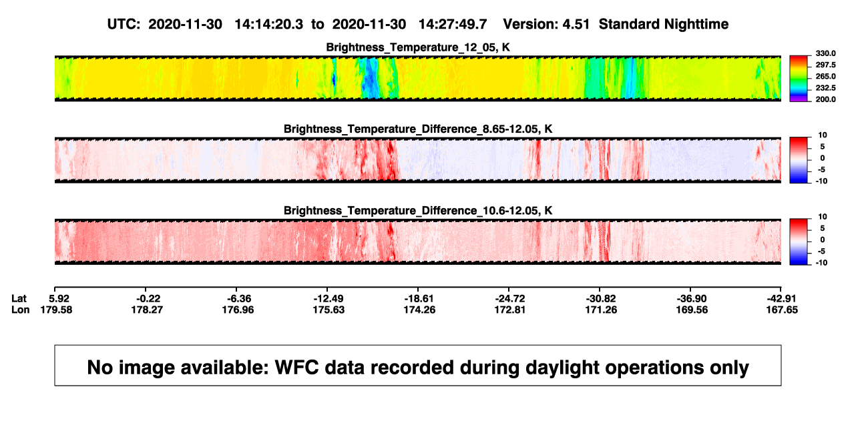
Task: Click the UTC start time 14:14:20.3
Action: [x=269, y=24]
